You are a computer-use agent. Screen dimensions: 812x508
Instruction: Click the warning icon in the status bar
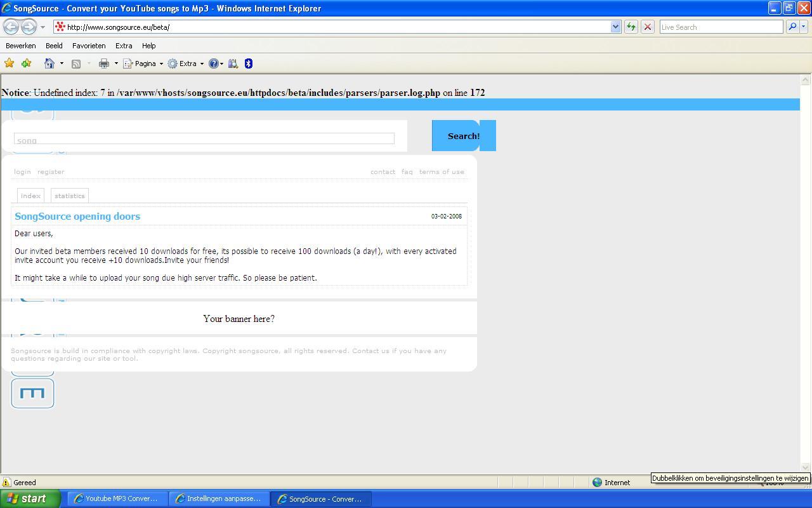pos(7,483)
